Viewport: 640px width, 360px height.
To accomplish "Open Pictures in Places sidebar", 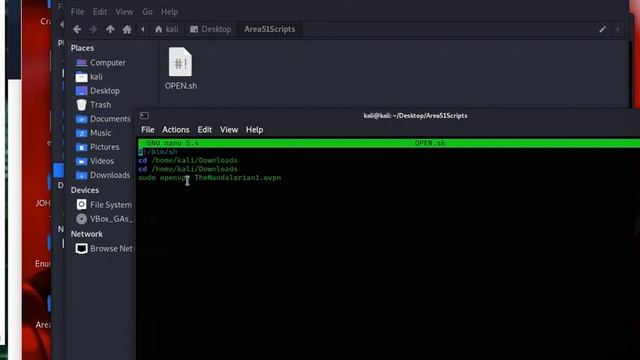I will tap(98, 147).
